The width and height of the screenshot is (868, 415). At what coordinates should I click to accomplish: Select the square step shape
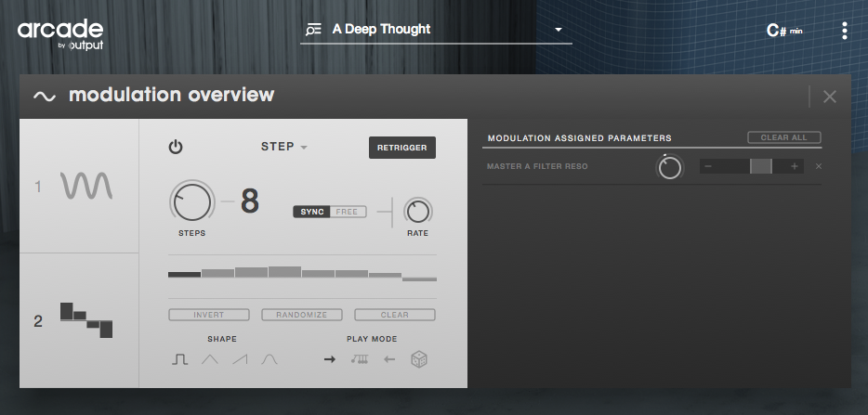point(180,359)
